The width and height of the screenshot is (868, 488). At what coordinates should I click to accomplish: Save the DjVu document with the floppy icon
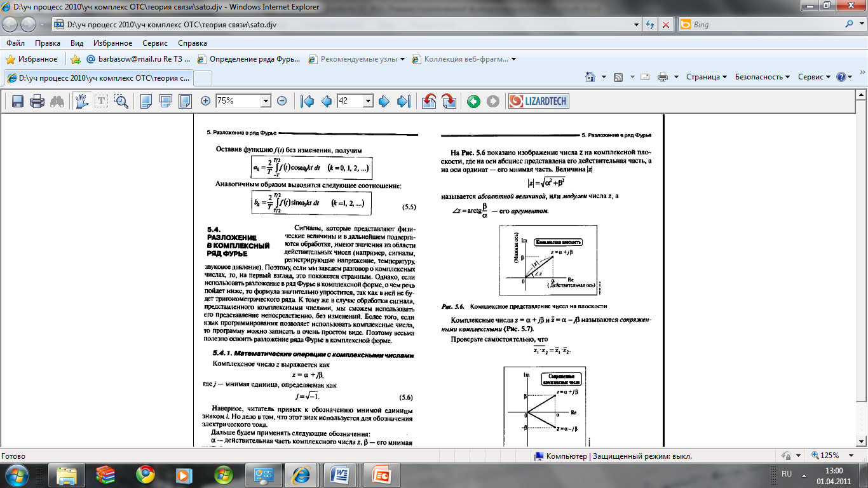click(x=18, y=101)
